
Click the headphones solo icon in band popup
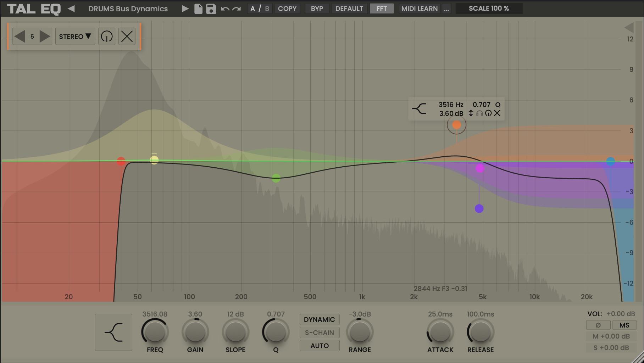tap(479, 113)
